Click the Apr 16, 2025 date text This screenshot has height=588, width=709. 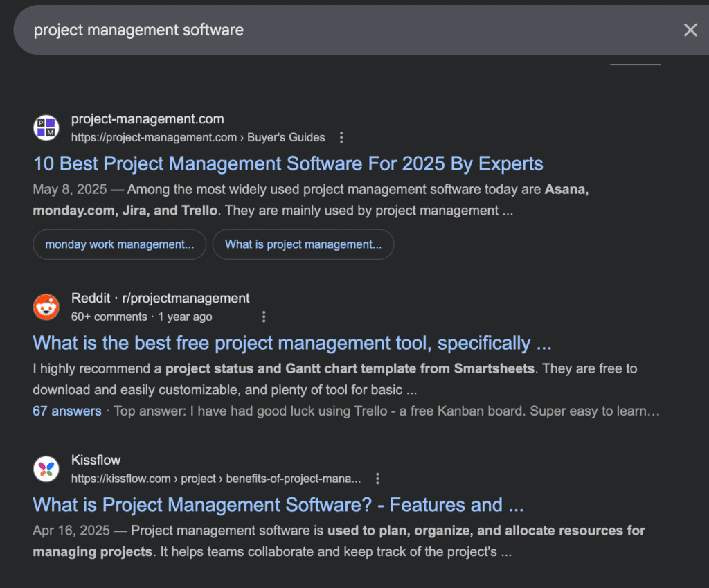click(71, 530)
